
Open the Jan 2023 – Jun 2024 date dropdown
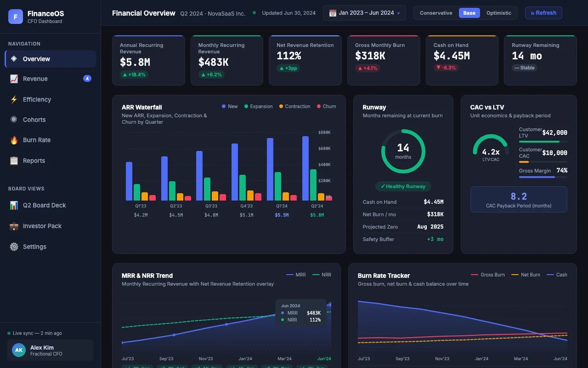(364, 13)
